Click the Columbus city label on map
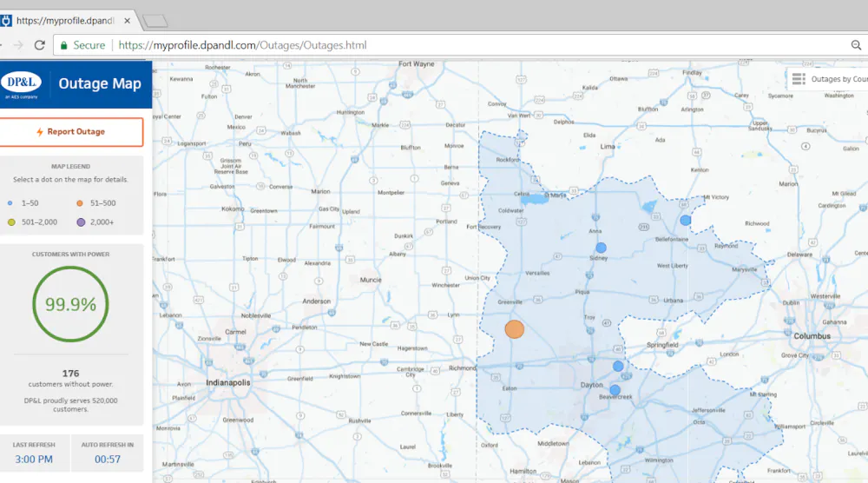 (812, 336)
